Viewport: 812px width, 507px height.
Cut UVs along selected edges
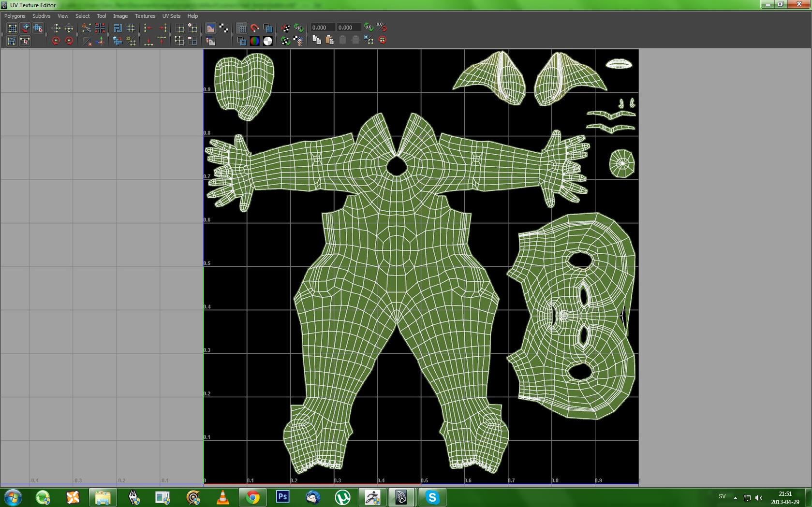[x=87, y=28]
